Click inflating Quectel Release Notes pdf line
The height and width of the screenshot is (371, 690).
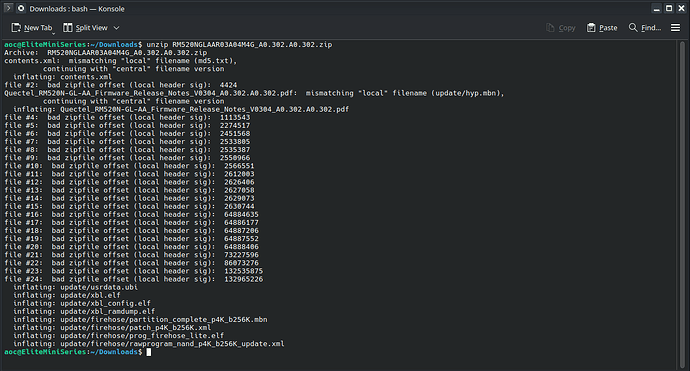point(181,109)
